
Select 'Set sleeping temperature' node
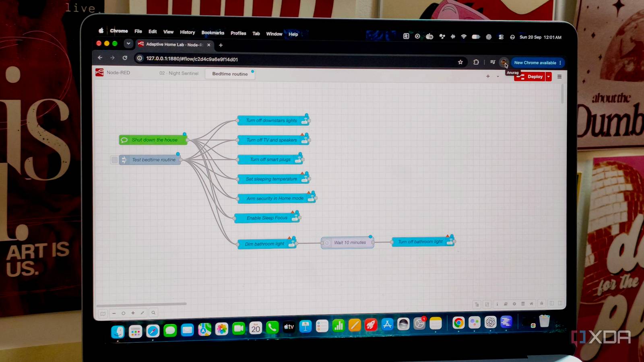(273, 179)
